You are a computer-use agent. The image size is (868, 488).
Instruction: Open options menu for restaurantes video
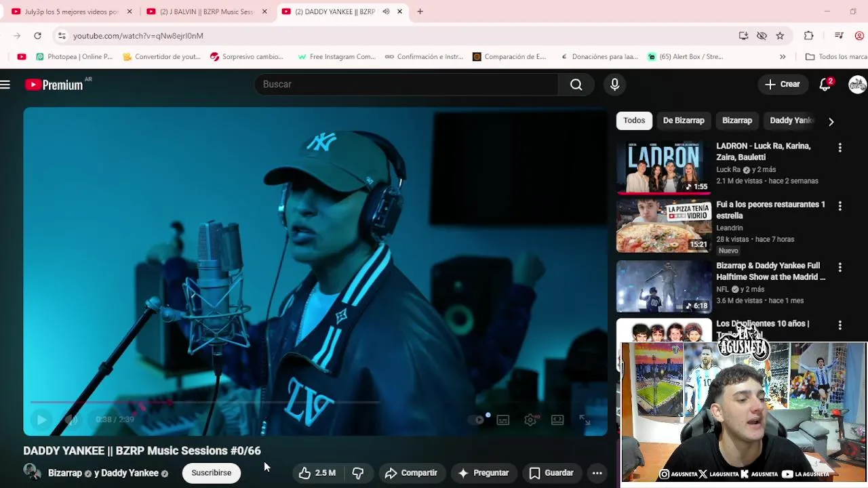point(840,206)
